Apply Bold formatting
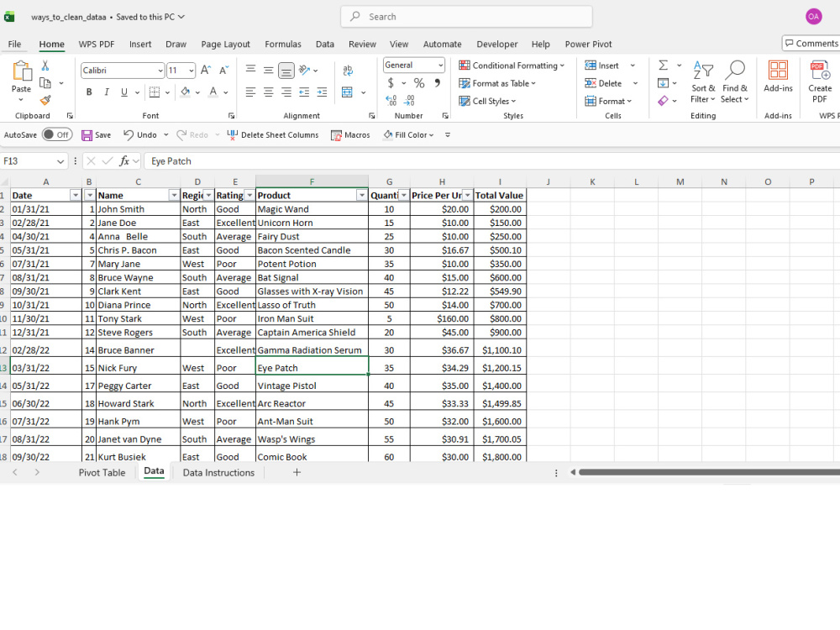 pyautogui.click(x=89, y=92)
